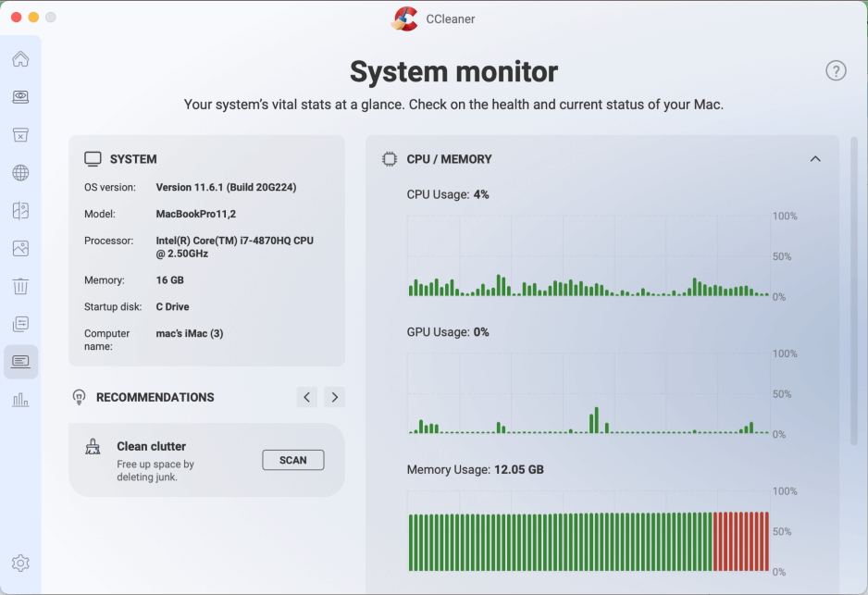Click the "Version 11.6.1 (Build 20G224)" value

pos(226,187)
